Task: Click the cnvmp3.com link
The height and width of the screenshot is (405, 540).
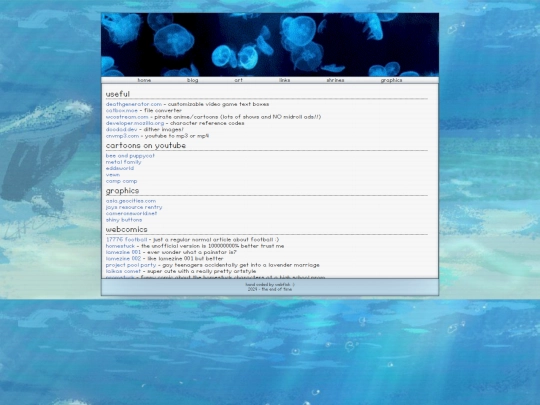Action: [122, 136]
